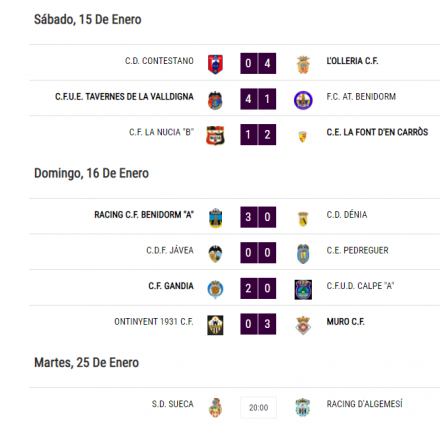Click the 20:00 kickoff time box

pos(258,407)
